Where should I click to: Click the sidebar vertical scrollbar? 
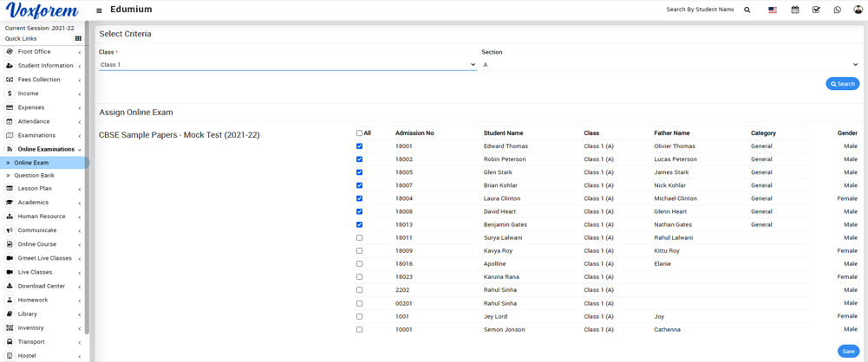(87, 173)
